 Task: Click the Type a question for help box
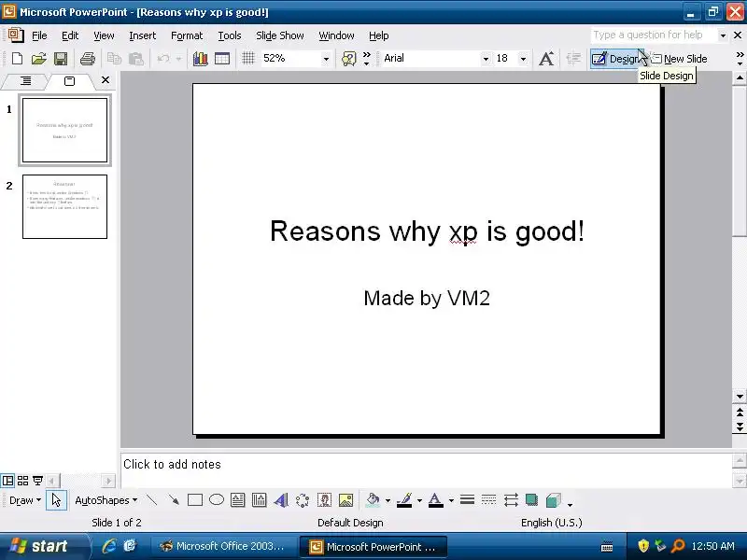coord(653,35)
